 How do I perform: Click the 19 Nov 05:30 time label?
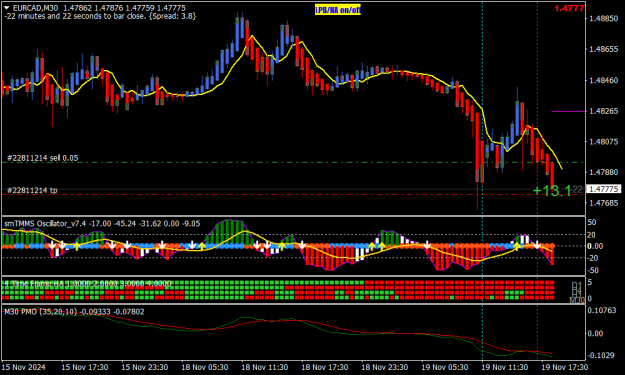[x=445, y=367]
